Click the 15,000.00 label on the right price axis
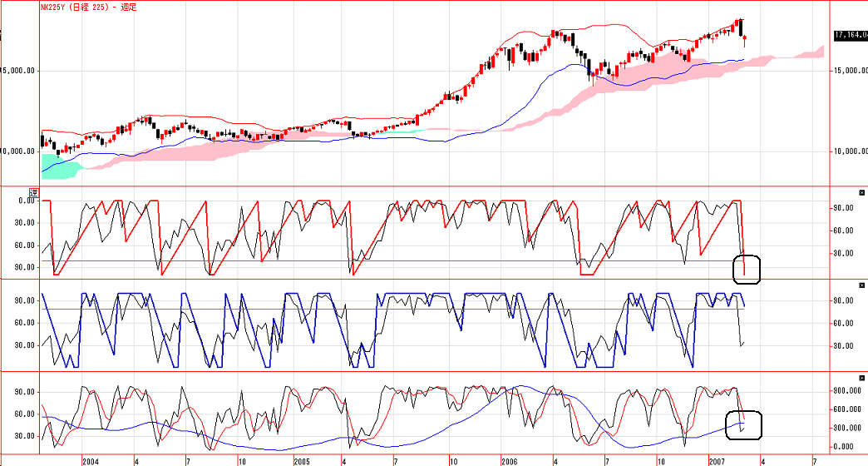The image size is (868, 466). pos(850,71)
